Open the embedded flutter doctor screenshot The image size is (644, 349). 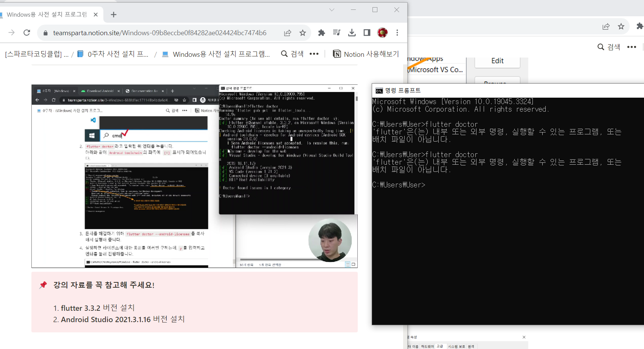point(194,176)
